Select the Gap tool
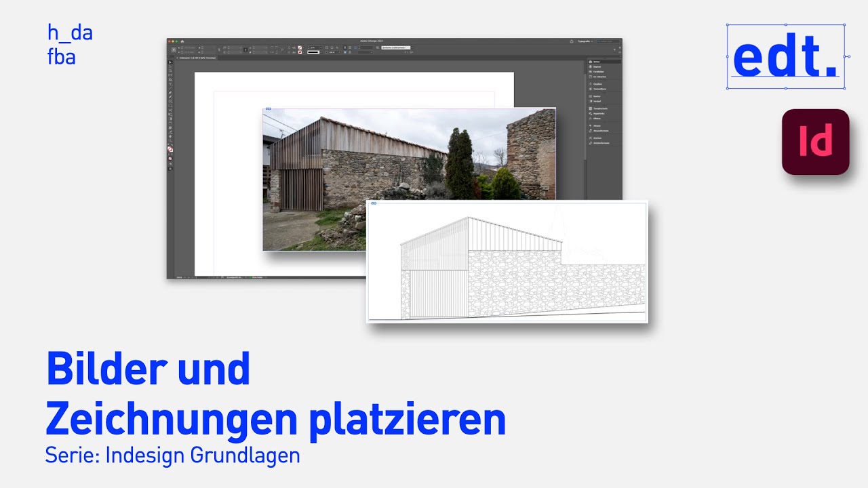Screen dimensions: 868x488 [x=170, y=75]
